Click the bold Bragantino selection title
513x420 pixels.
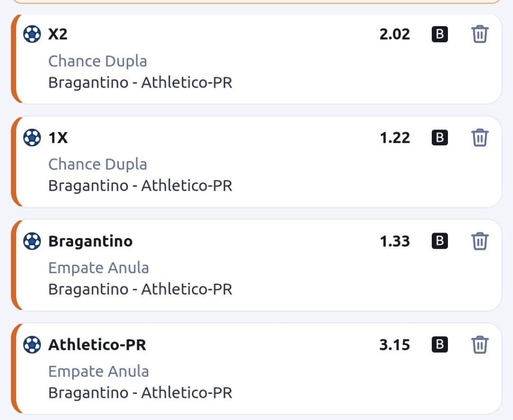(91, 241)
